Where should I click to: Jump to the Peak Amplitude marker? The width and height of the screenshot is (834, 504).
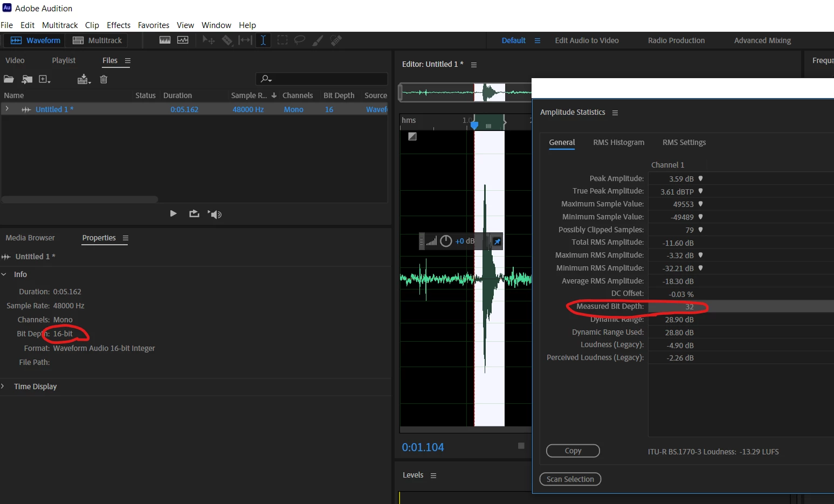click(700, 178)
